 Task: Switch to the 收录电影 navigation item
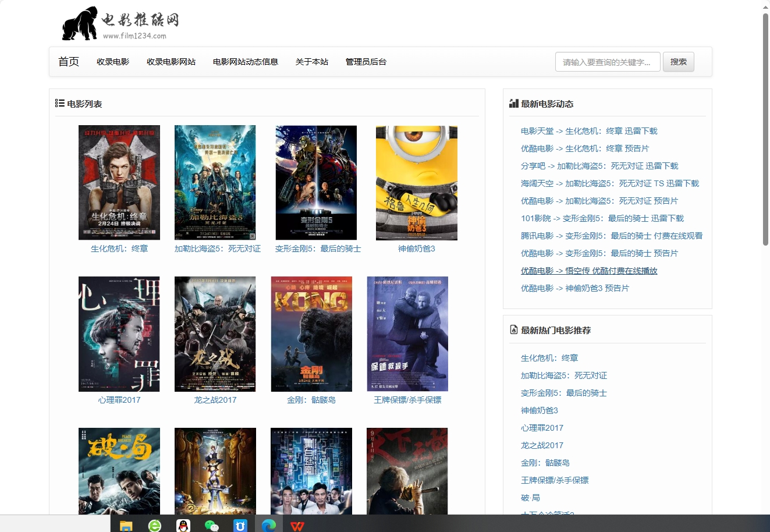(x=112, y=62)
